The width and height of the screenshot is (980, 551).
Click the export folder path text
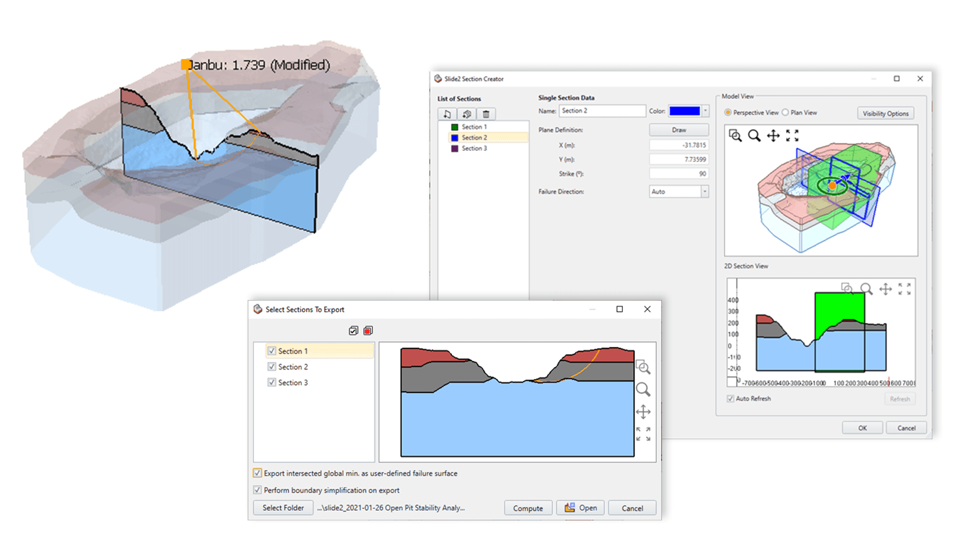390,508
